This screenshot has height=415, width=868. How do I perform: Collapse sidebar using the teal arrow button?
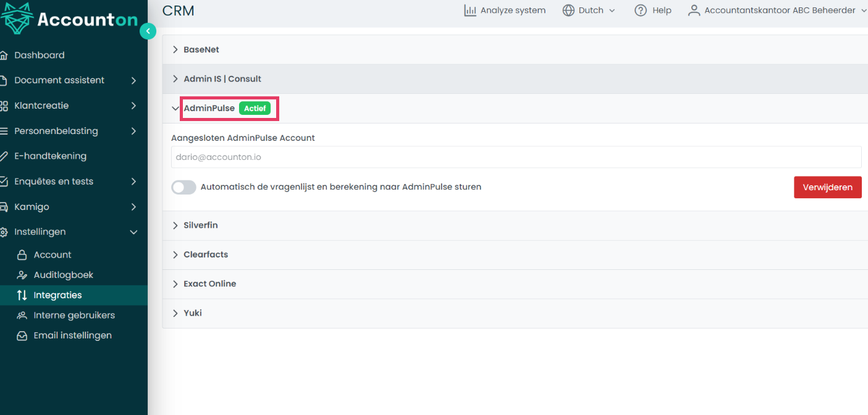[148, 31]
